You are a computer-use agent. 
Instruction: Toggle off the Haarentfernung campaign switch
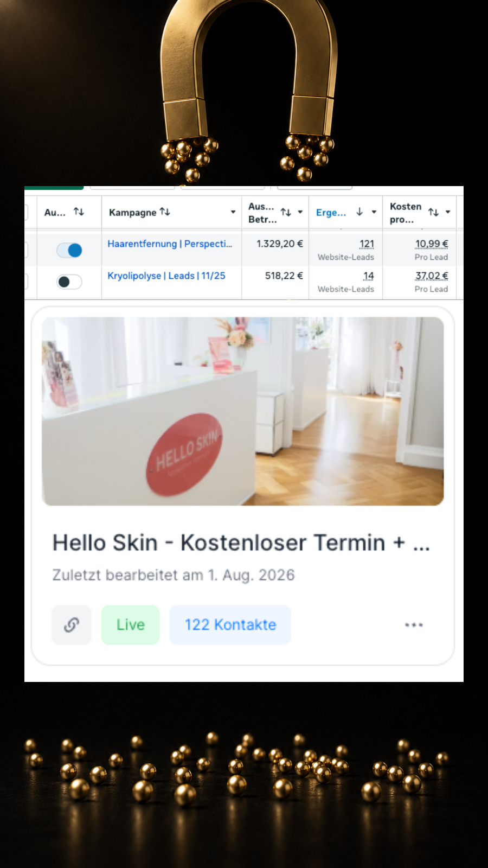(x=69, y=250)
